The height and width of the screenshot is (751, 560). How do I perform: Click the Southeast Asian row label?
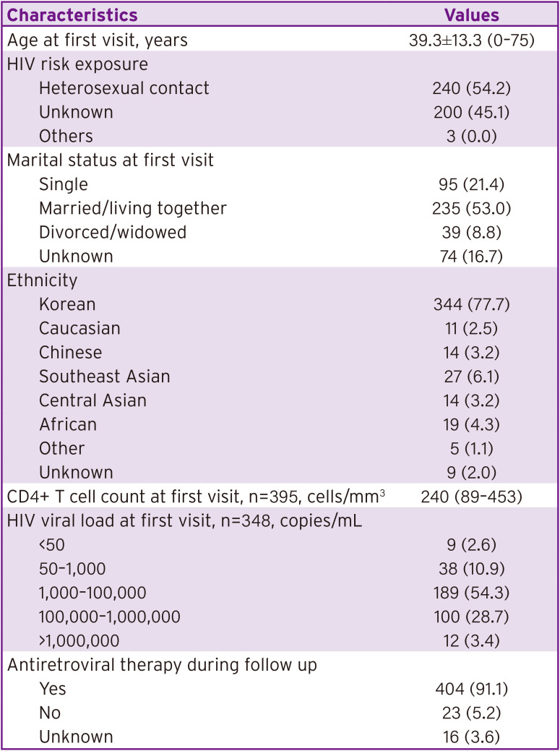[x=105, y=376]
